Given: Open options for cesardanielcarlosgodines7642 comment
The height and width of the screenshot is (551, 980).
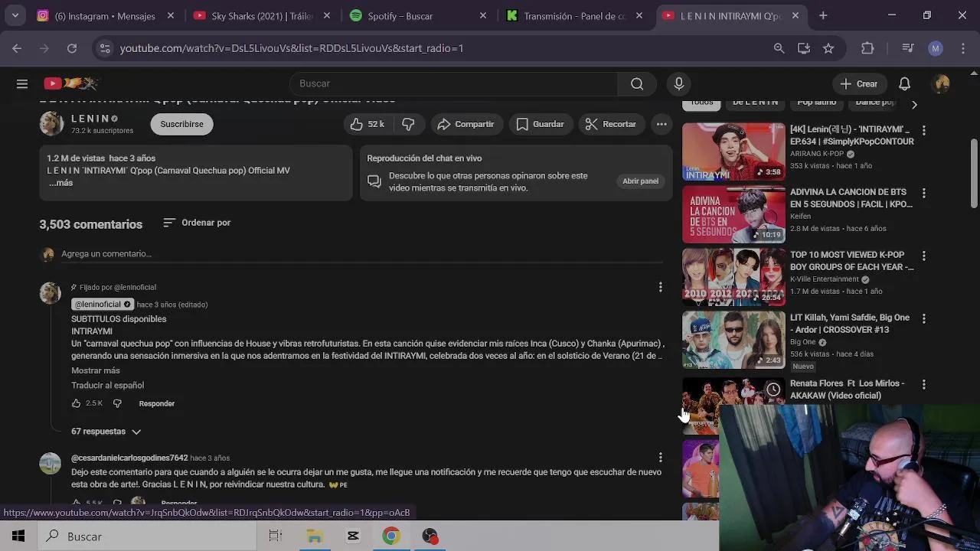Looking at the screenshot, I should (660, 458).
